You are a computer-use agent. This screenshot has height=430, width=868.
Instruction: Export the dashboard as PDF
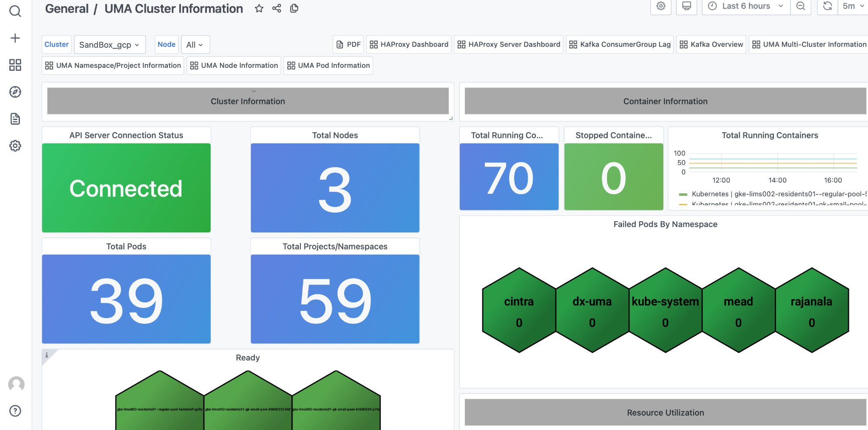pyautogui.click(x=348, y=44)
